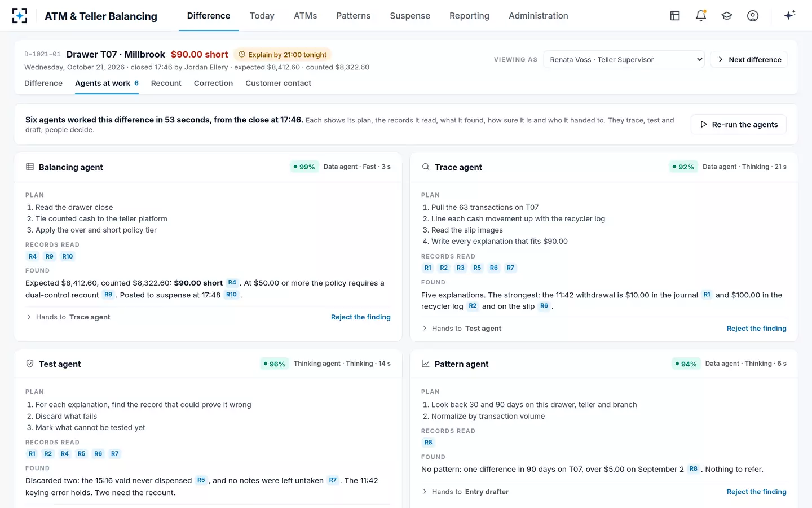Select the Recount sub-tab

click(166, 83)
